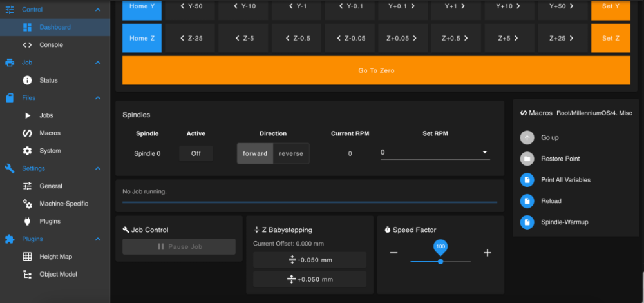Click the Job Control wrench icon
This screenshot has width=644, height=303.
(126, 230)
